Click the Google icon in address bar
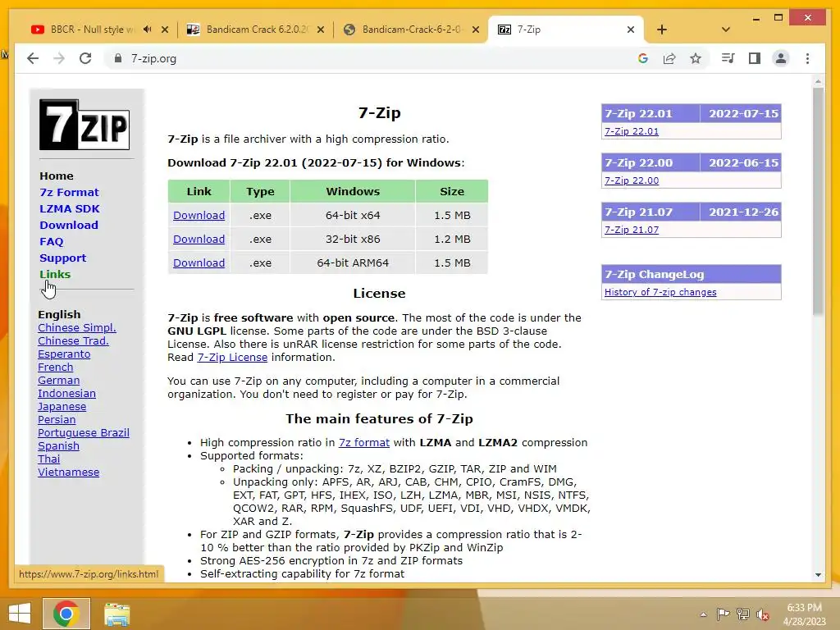Screen dimensions: 840x630 (x=643, y=58)
